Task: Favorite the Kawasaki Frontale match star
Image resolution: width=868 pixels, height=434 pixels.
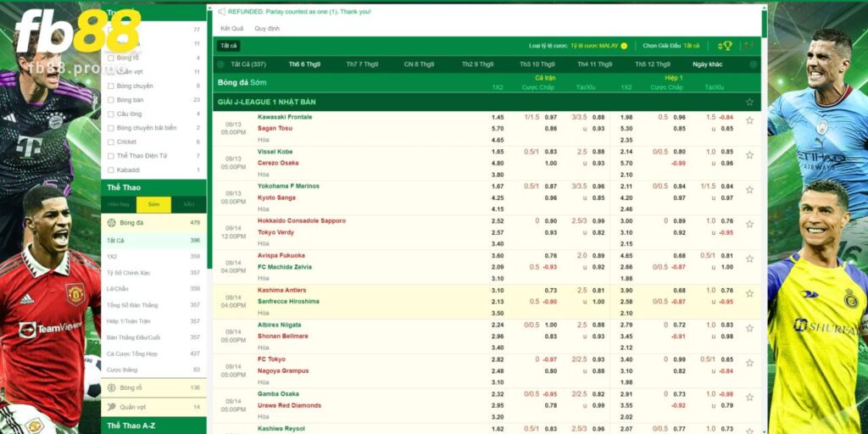Action: [x=749, y=121]
